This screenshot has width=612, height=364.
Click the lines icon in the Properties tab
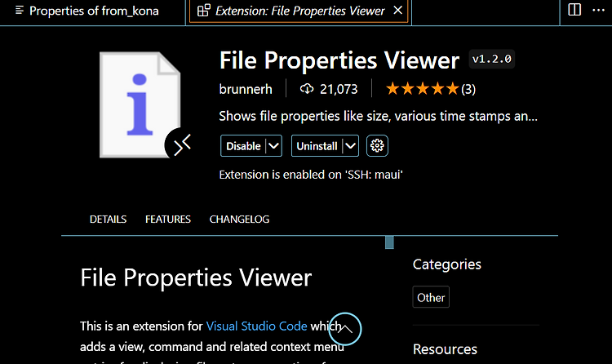click(x=19, y=11)
